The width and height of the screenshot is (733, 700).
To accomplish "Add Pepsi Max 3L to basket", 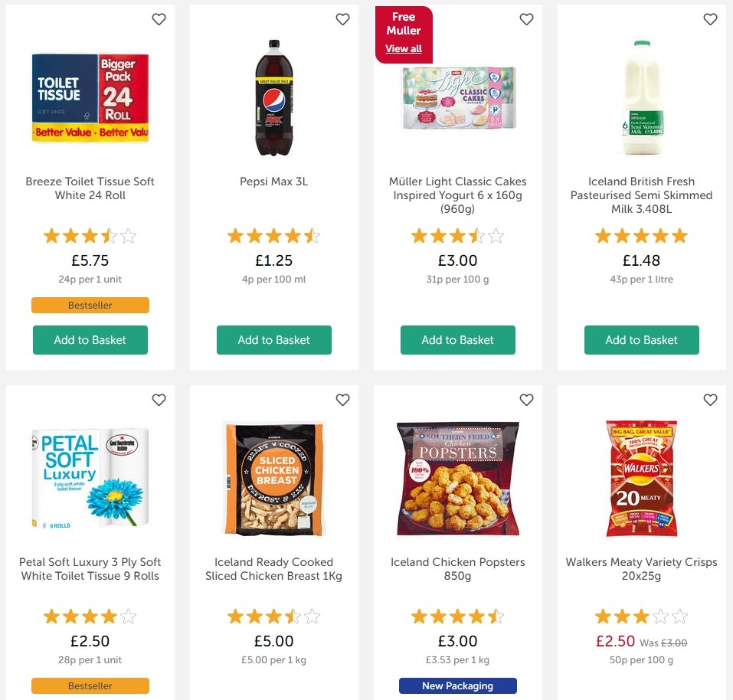I will tap(273, 340).
